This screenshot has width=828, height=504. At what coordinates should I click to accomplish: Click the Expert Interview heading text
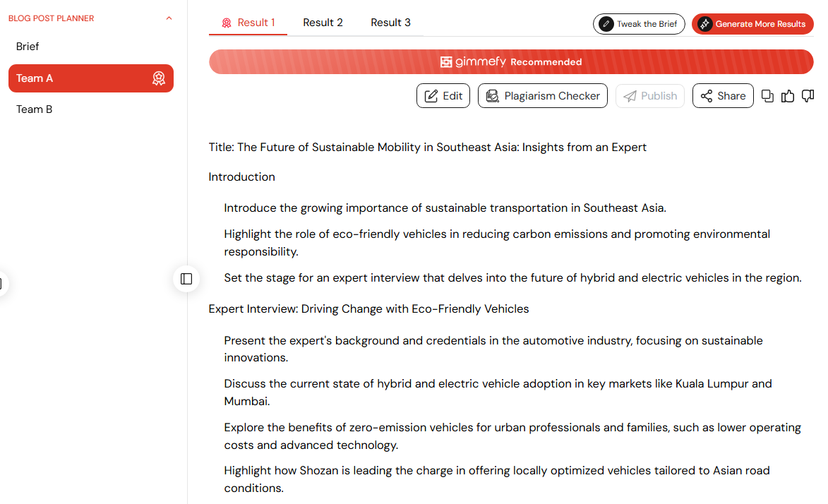pos(368,309)
